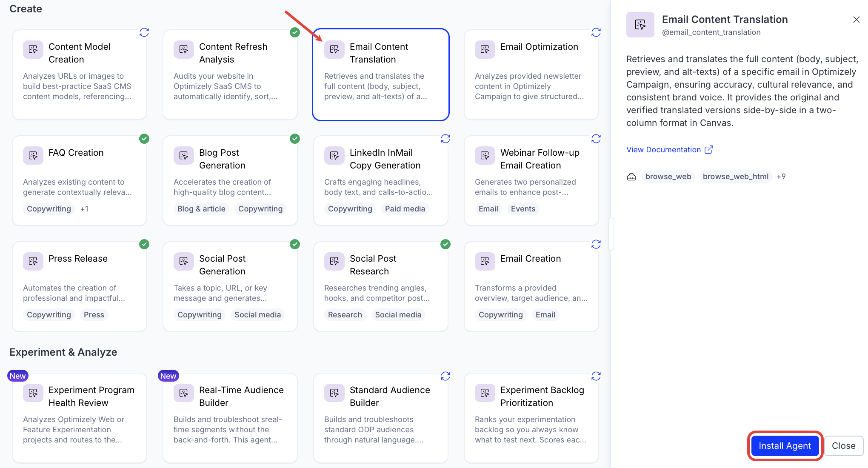The image size is (868, 468).
Task: Click the Press Release agent icon
Action: coord(33,261)
